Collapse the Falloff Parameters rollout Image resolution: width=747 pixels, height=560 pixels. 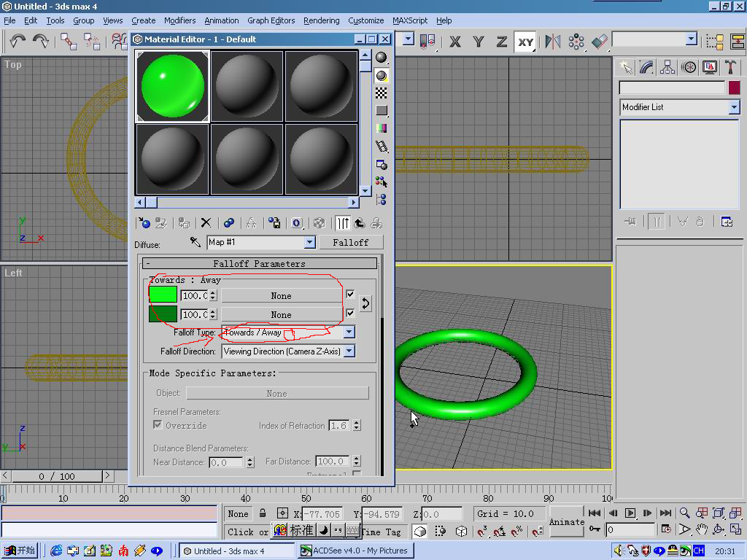(260, 263)
